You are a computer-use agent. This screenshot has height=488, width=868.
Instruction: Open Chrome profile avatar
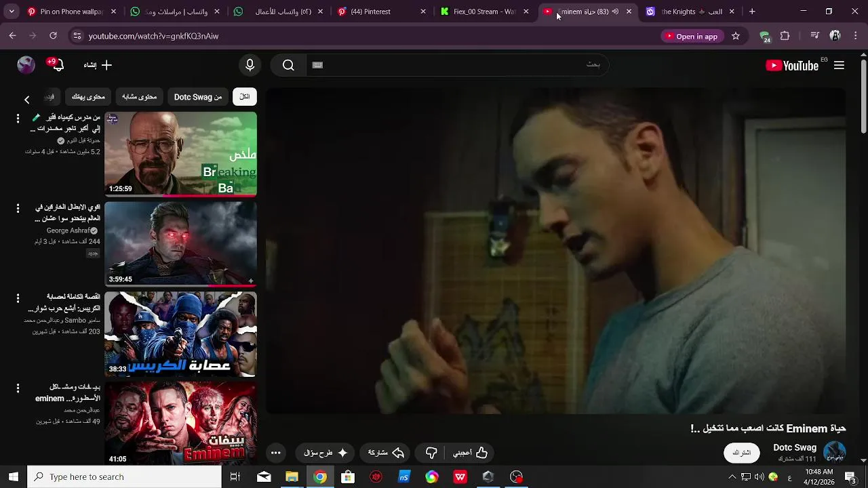[x=835, y=36]
